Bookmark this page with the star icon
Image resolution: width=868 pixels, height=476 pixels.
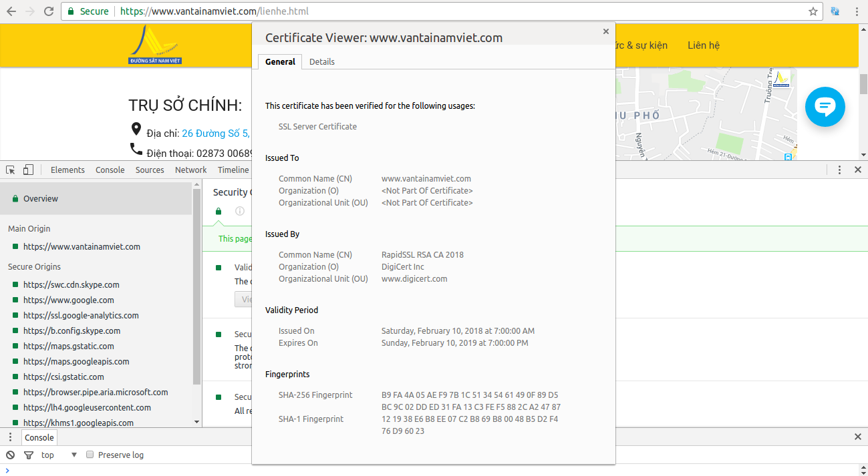click(x=813, y=11)
